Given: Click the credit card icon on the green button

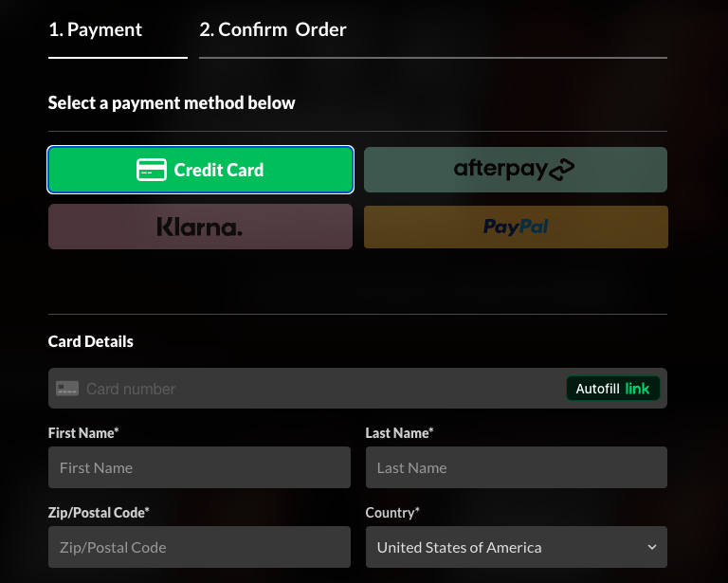Looking at the screenshot, I should [x=152, y=171].
